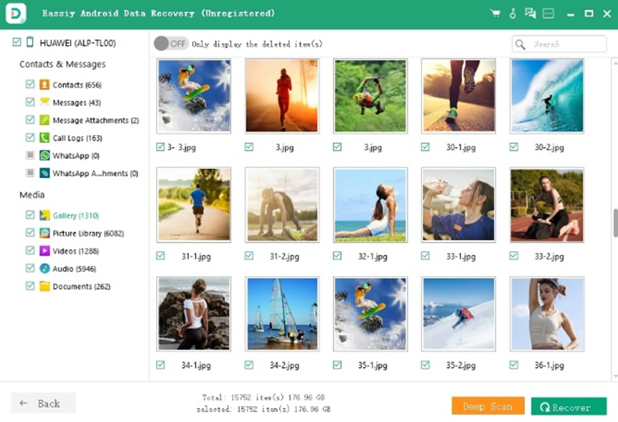Click the Audio category icon
Viewport: 618px width, 422px height.
pos(45,269)
